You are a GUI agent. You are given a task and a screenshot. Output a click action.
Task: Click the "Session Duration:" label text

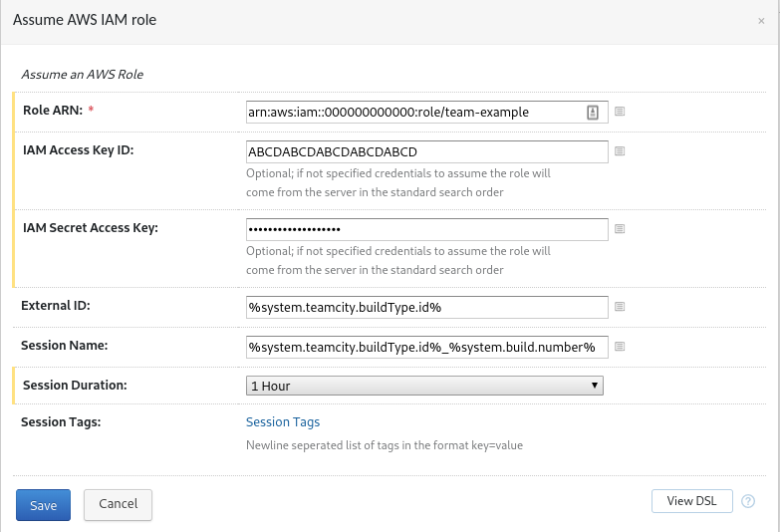[x=75, y=385]
